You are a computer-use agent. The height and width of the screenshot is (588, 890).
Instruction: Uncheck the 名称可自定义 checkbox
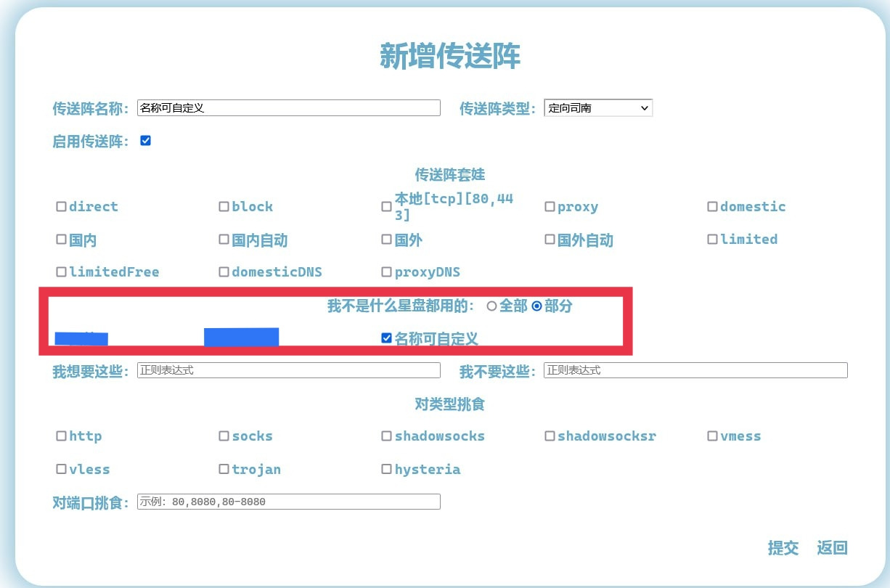(387, 338)
